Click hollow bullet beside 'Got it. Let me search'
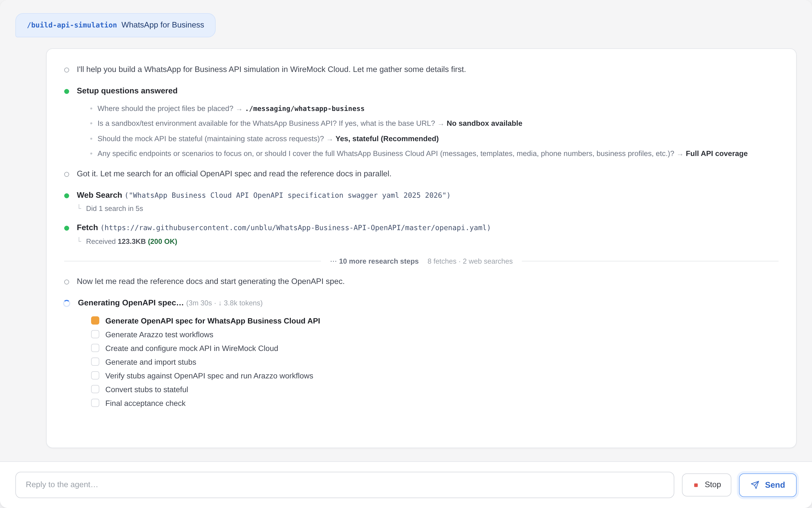This screenshot has height=508, width=812. pos(67,174)
